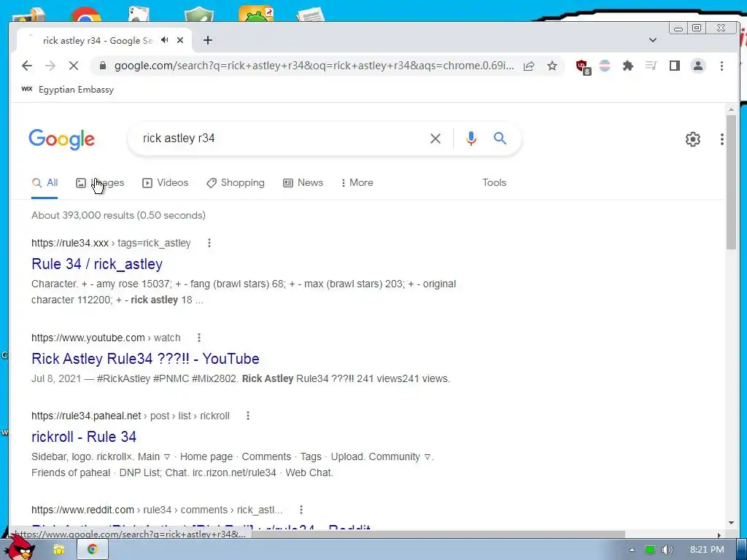
Task: Toggle the side panel icon
Action: [675, 66]
